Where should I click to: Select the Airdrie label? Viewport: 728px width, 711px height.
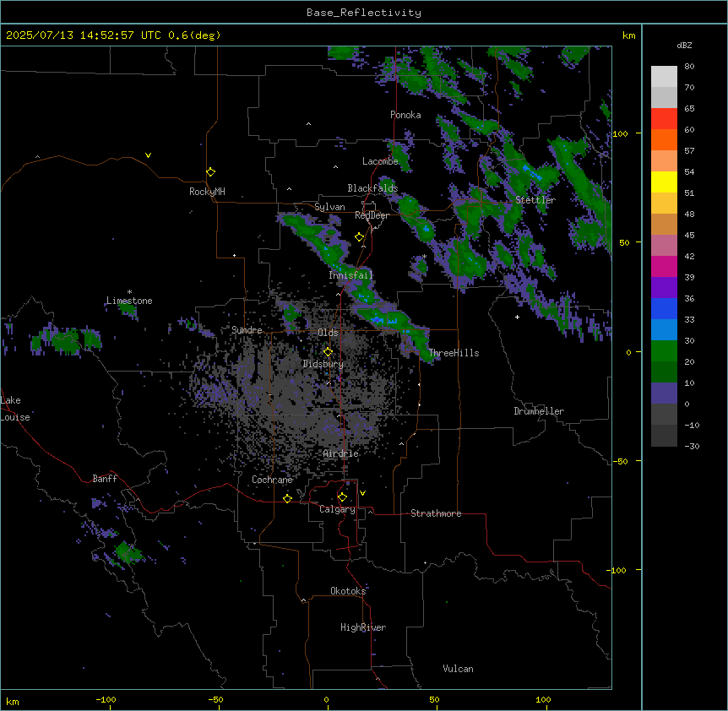340,453
